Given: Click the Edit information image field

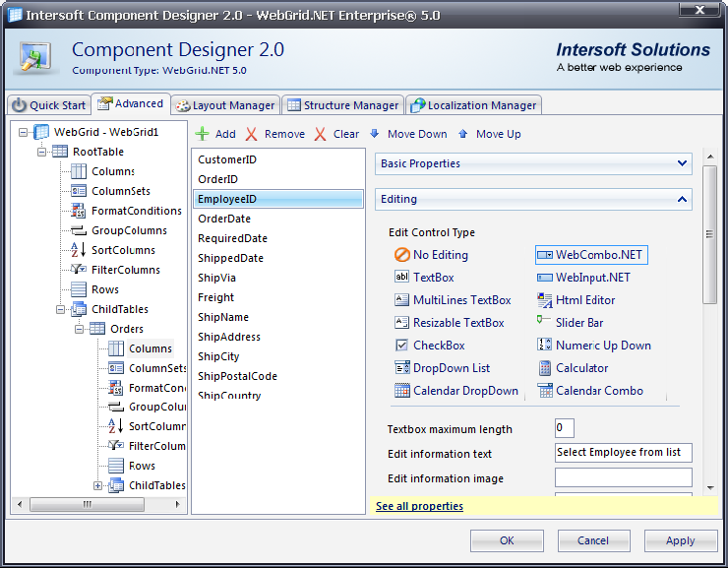Looking at the screenshot, I should pyautogui.click(x=623, y=477).
